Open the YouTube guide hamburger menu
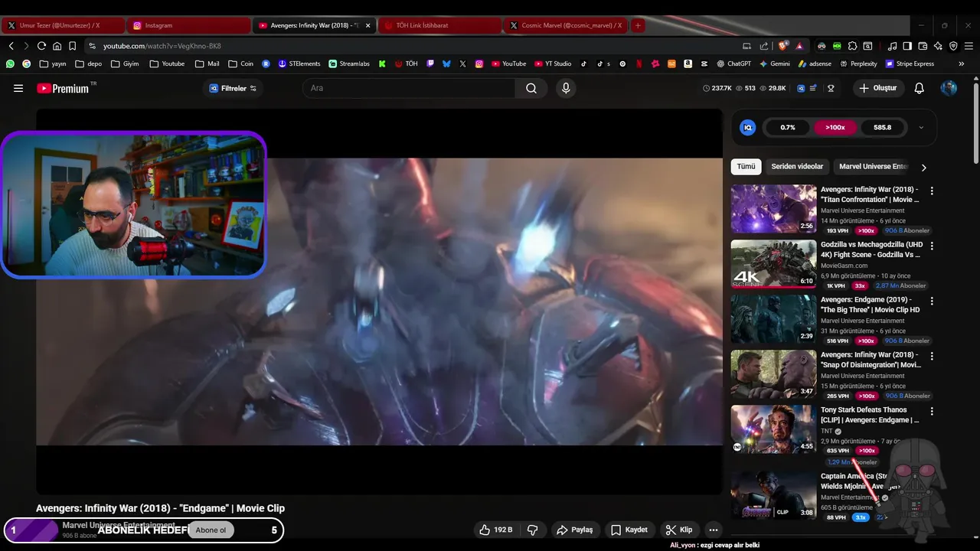The height and width of the screenshot is (551, 980). pyautogui.click(x=18, y=88)
